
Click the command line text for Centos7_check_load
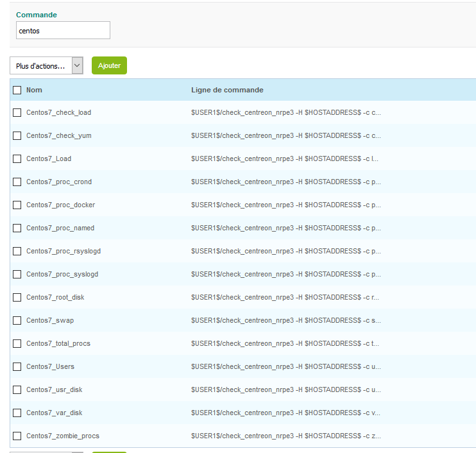pos(285,113)
